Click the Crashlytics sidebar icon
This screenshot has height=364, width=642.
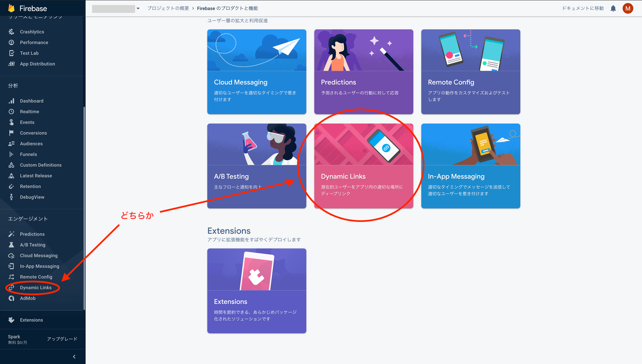tap(11, 32)
